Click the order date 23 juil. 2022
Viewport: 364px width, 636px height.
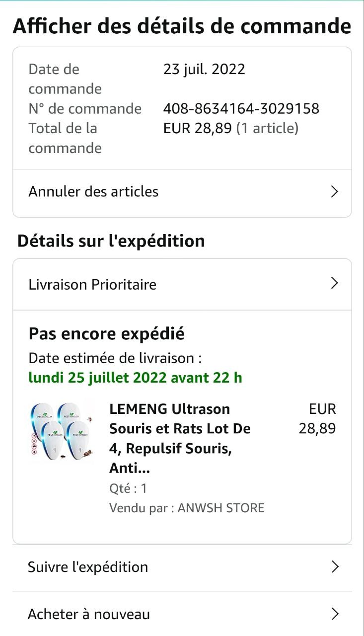coord(204,69)
